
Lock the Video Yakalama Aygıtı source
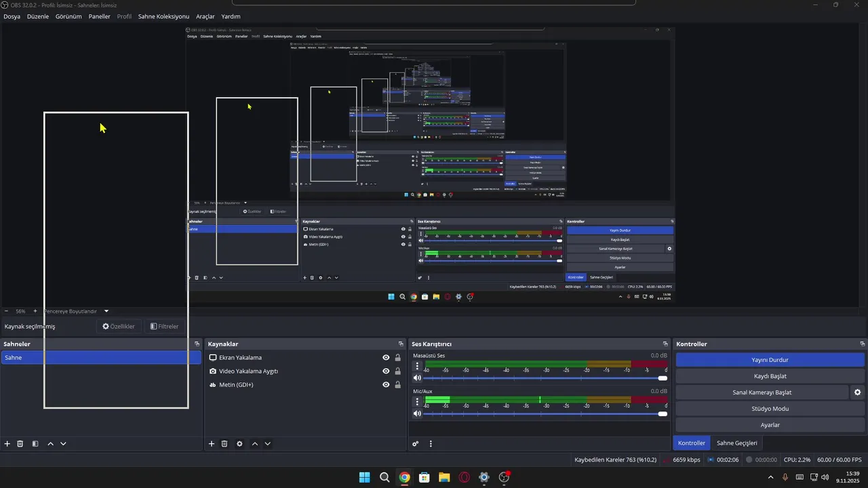click(x=398, y=371)
